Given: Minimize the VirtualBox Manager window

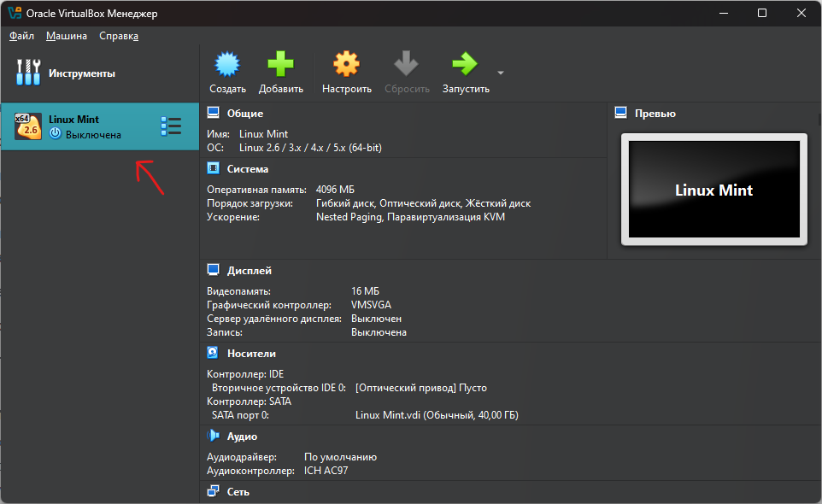Looking at the screenshot, I should pos(724,13).
